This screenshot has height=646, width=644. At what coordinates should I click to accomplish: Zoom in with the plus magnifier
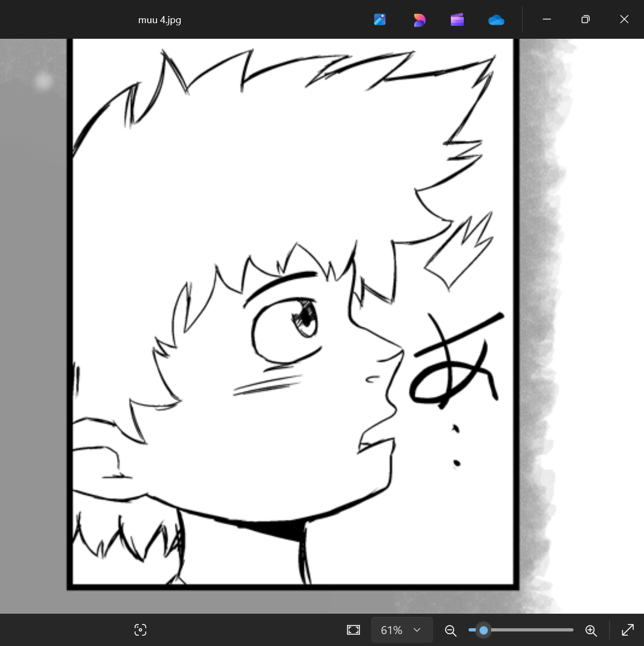click(x=591, y=630)
